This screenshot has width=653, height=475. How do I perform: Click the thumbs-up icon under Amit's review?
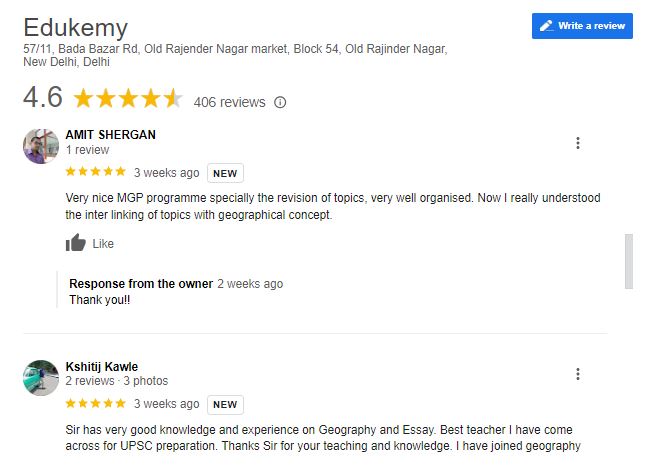click(75, 243)
